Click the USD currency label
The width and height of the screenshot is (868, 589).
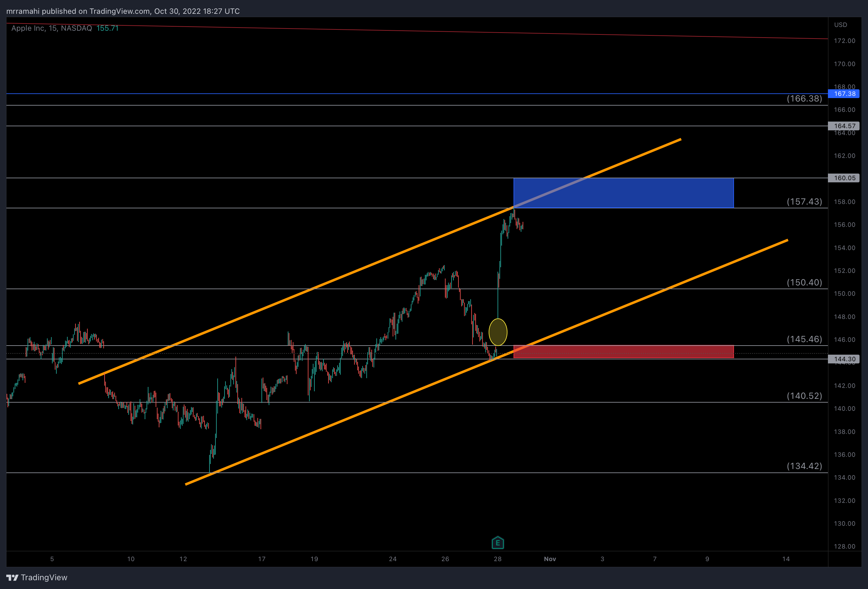pos(840,25)
